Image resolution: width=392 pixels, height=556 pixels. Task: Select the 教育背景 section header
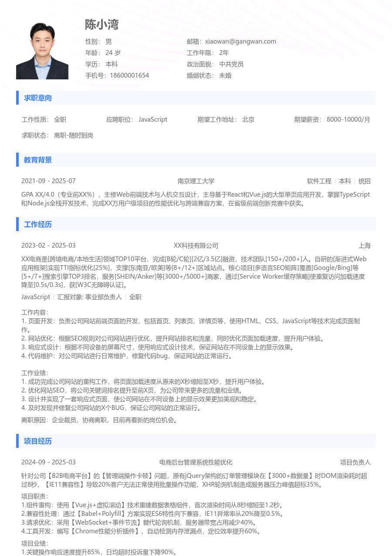coord(37,160)
